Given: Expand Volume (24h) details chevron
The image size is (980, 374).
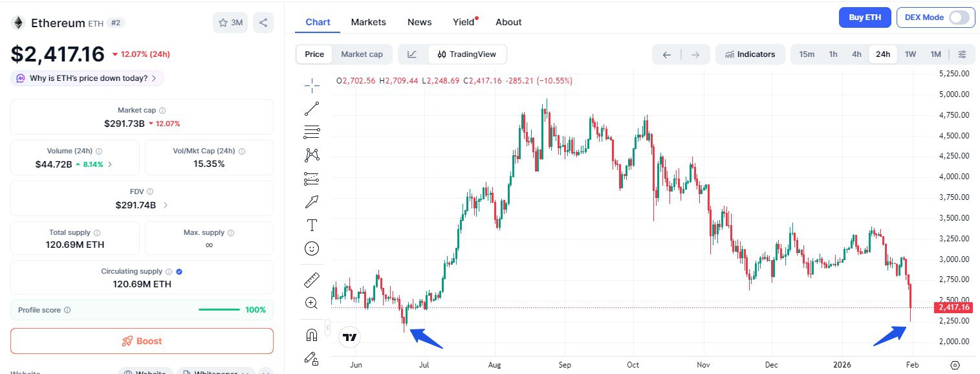Looking at the screenshot, I should pyautogui.click(x=110, y=164).
